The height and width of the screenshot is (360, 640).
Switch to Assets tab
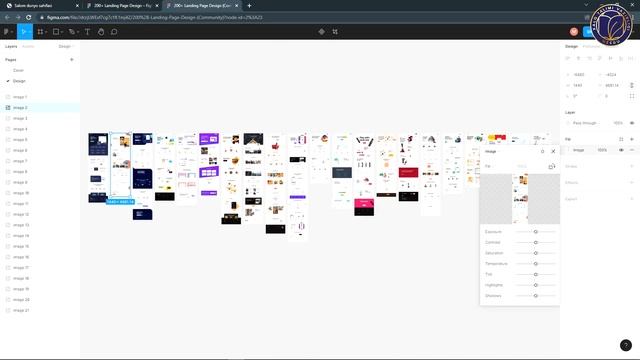coord(28,47)
